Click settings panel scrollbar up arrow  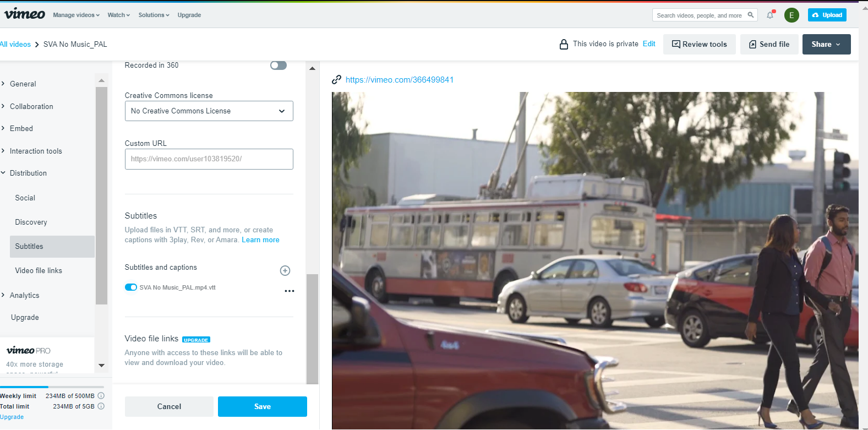point(312,68)
